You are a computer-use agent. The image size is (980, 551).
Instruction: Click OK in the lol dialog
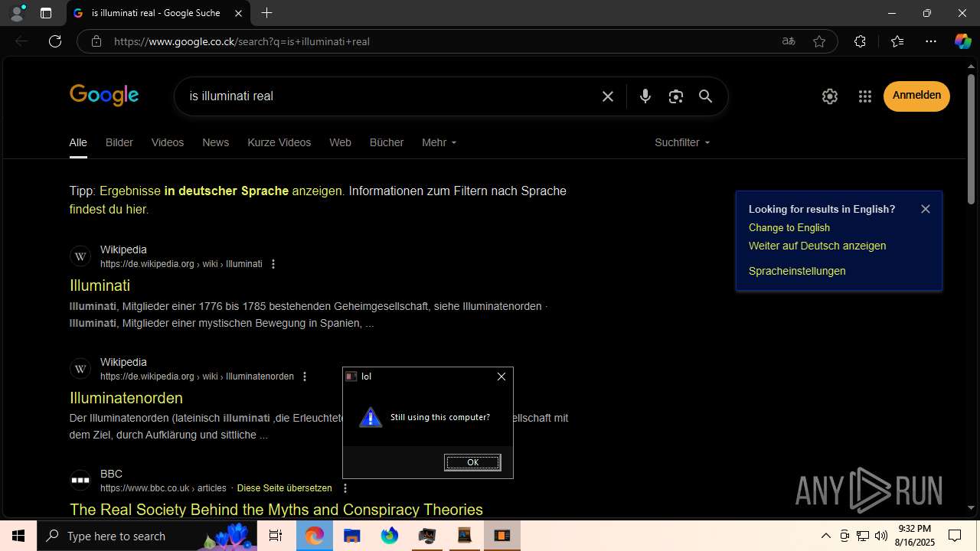pos(472,462)
